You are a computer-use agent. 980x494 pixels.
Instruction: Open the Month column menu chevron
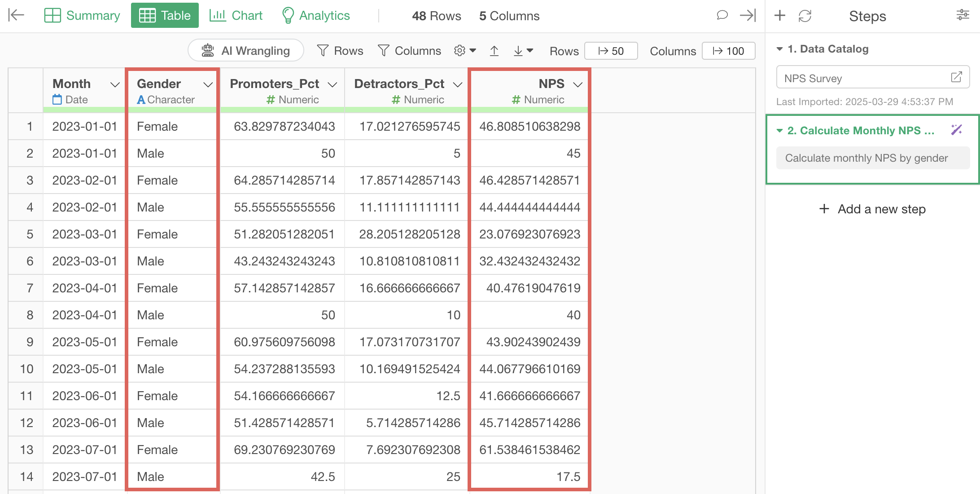[x=115, y=84]
